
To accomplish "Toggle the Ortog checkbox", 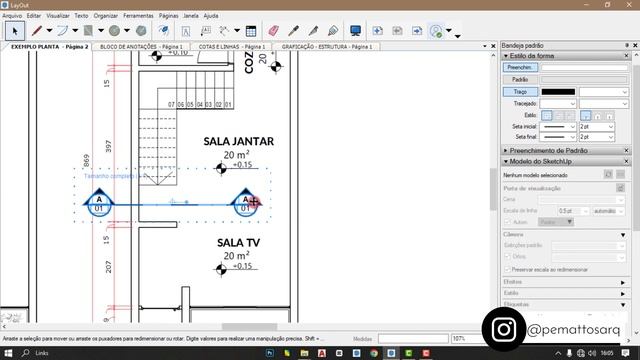I will pos(507,256).
